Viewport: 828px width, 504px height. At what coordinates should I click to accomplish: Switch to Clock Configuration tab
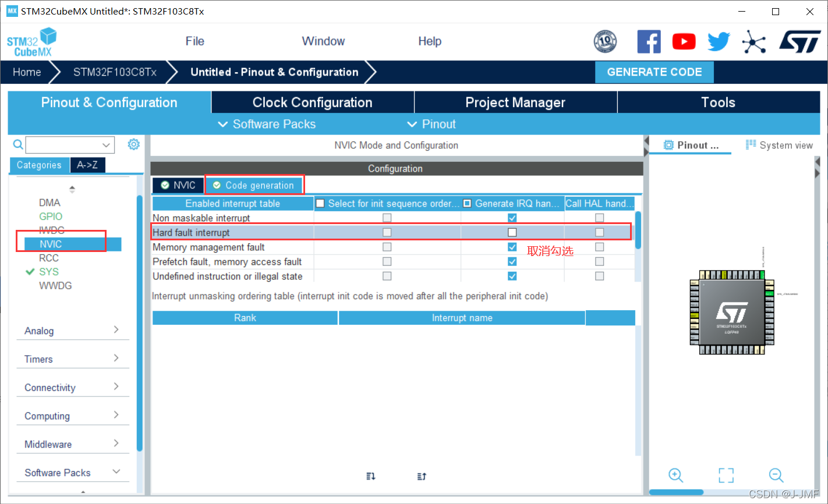coord(313,102)
